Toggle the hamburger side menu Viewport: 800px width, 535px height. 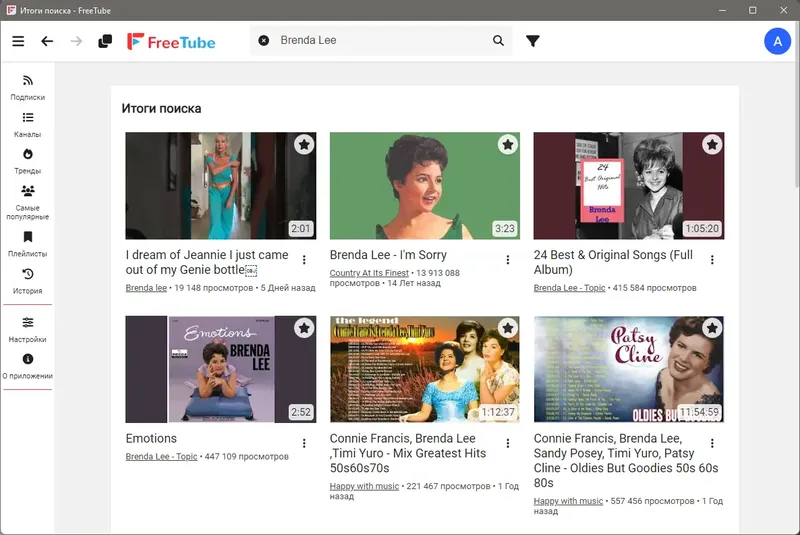18,41
